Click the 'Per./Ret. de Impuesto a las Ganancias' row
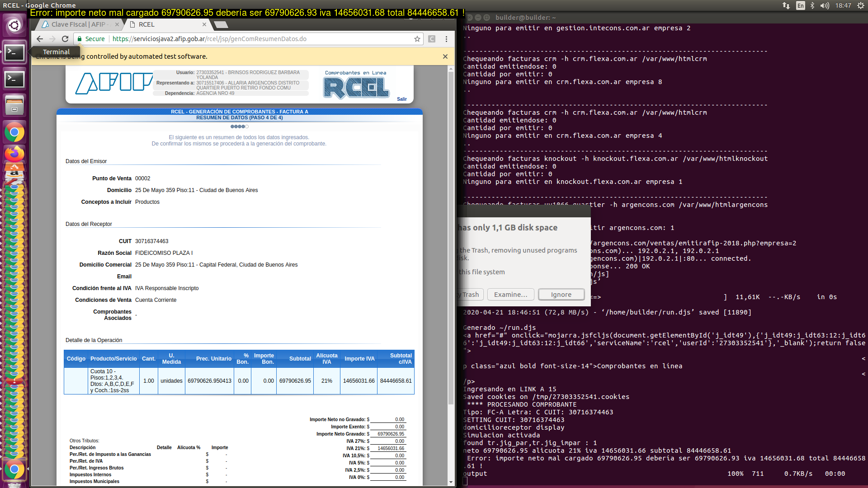 tap(149, 455)
